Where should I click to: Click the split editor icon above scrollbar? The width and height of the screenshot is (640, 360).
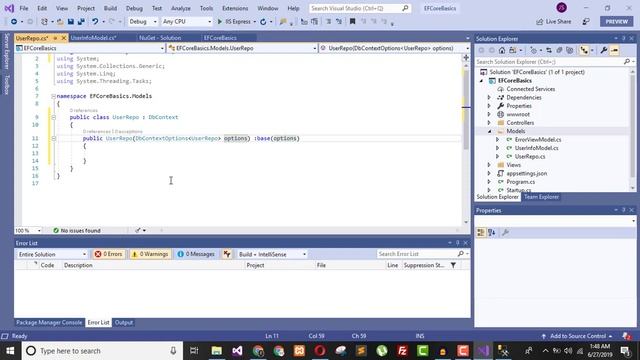point(466,58)
